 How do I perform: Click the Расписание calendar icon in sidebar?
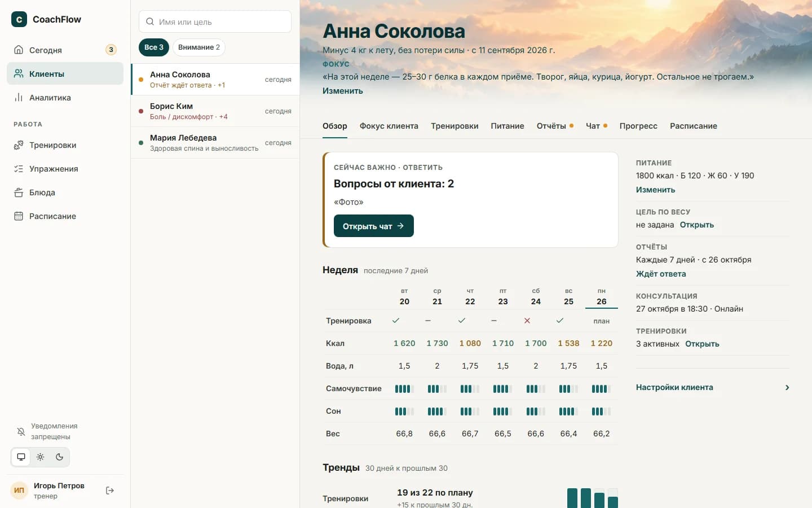pos(19,216)
